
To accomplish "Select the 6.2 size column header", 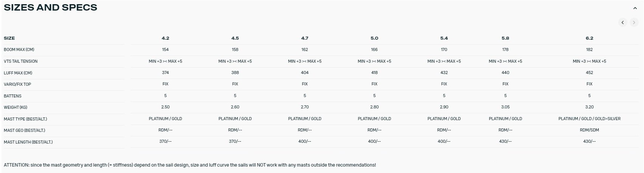I will click(589, 38).
